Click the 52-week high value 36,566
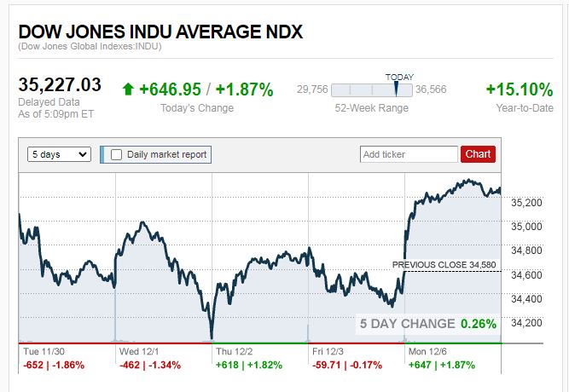Viewport: 569px width, 392px height. click(433, 90)
